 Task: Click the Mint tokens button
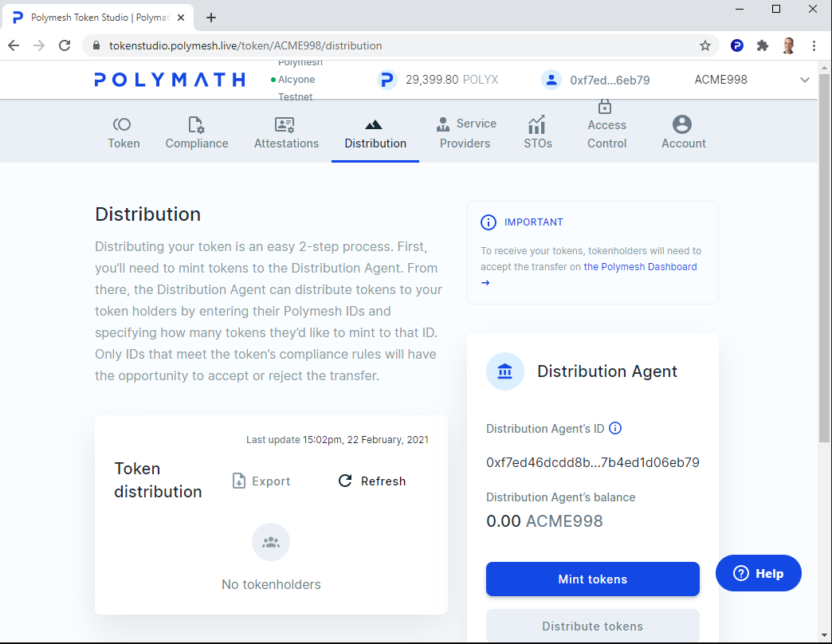(x=593, y=579)
